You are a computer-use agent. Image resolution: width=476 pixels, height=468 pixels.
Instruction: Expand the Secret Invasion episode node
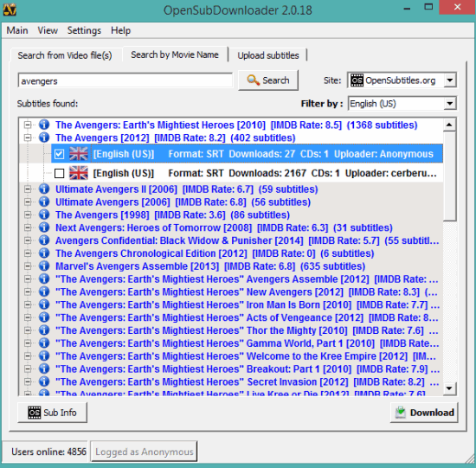click(28, 381)
